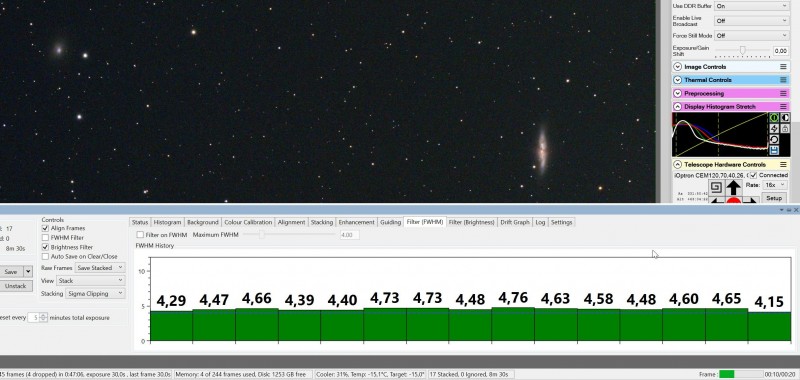Switch to the Status tab

140,222
